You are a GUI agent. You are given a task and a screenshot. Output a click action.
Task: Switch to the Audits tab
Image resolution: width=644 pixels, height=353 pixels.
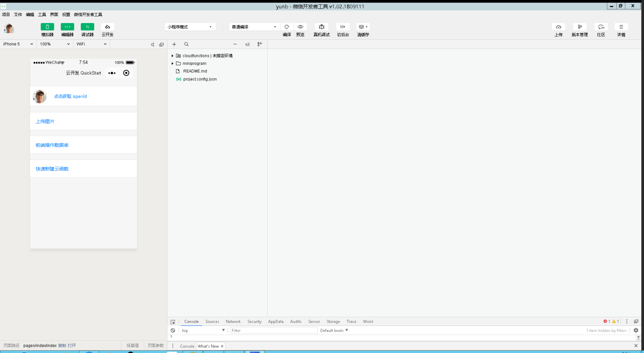[296, 322]
